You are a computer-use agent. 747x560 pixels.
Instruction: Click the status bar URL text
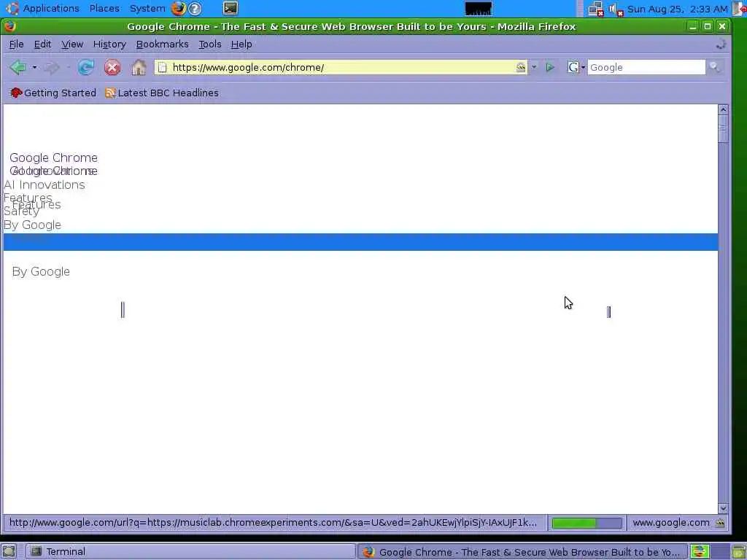tap(273, 523)
